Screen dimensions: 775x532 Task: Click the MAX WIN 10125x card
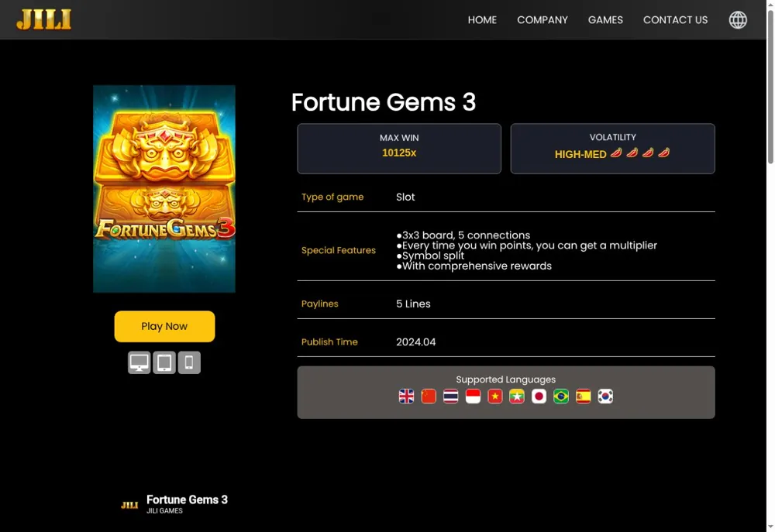pyautogui.click(x=399, y=149)
